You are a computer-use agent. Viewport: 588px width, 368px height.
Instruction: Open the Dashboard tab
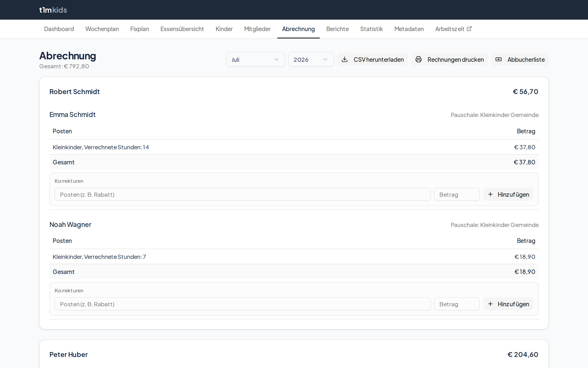59,29
